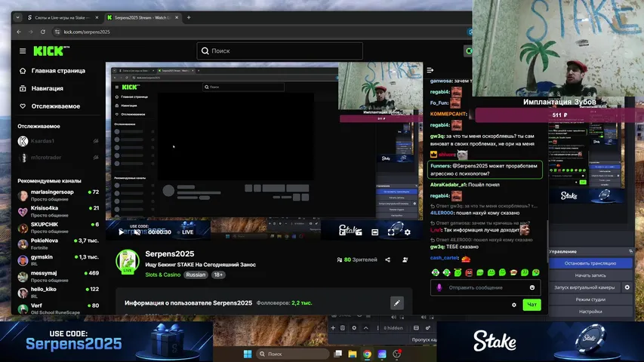
Task: Open recommended channel gymskin
Action: point(58,260)
